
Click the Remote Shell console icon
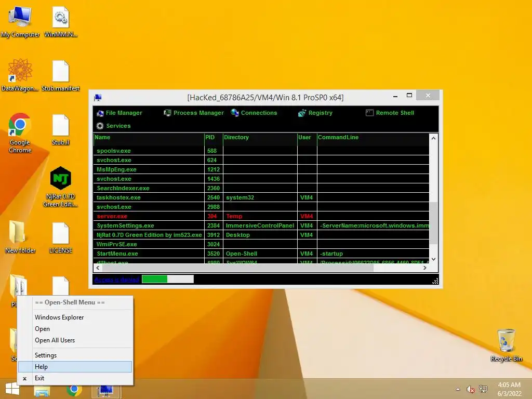point(369,113)
